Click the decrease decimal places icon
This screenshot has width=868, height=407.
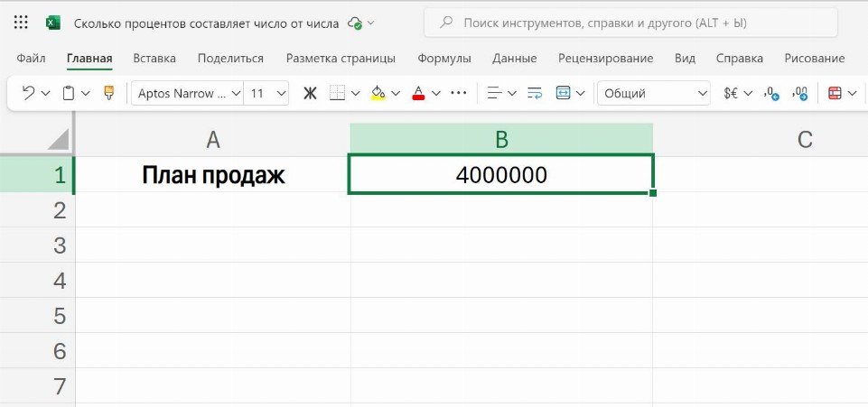pyautogui.click(x=799, y=93)
